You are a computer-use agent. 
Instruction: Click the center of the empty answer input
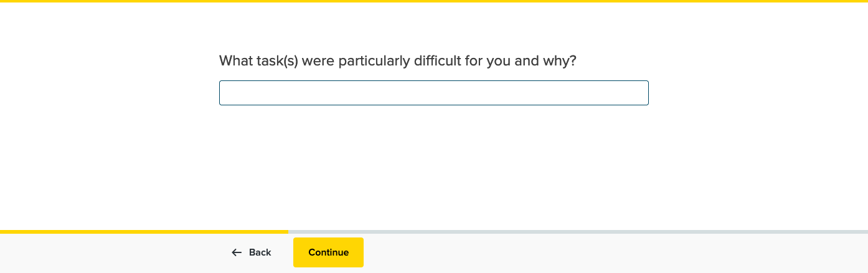[x=433, y=93]
